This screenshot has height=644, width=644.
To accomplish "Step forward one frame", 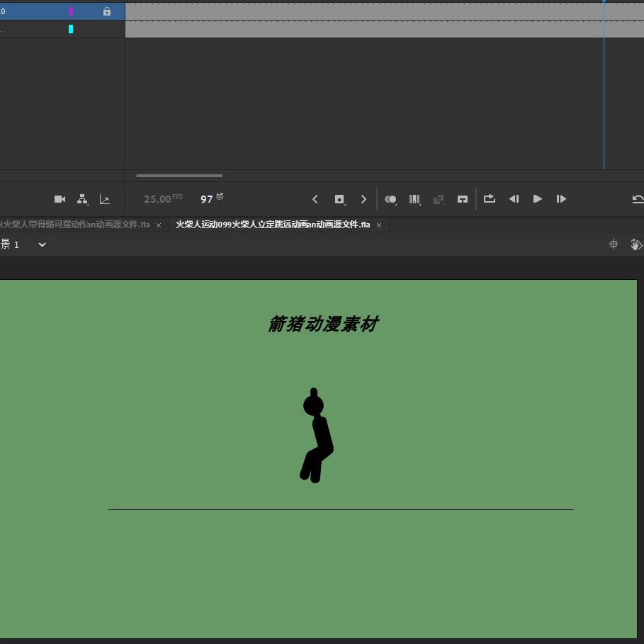I will 561,199.
